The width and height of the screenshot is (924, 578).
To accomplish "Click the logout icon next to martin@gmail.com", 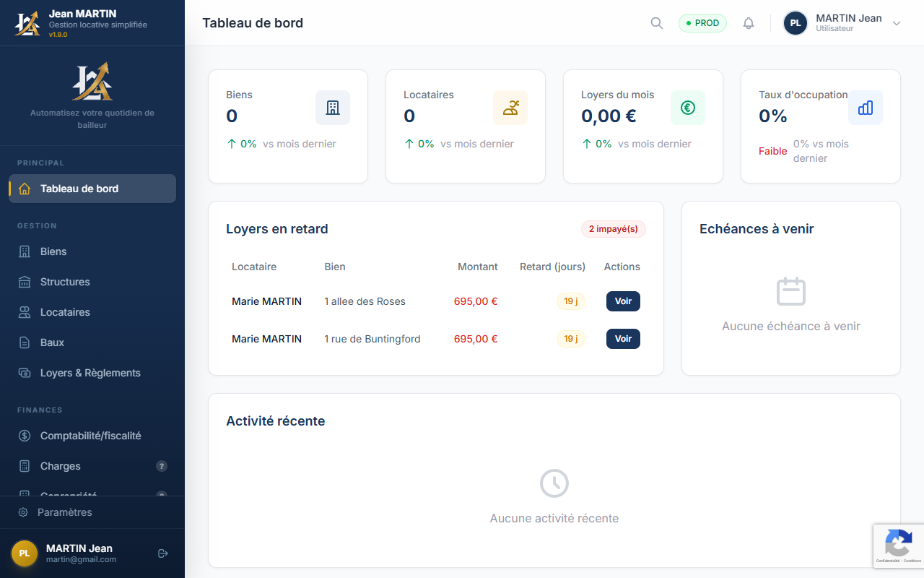I will tap(162, 553).
